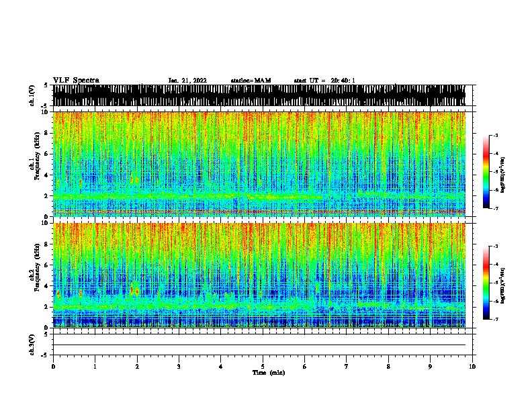Click the '4' kHz tick on ch.2 spectrogram
Screen dimensions: 532x411
click(48, 286)
